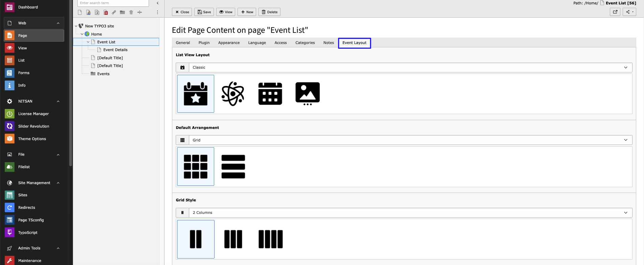Viewport: 644px width, 265px height.
Task: Open the Grid Style dropdown
Action: [404, 213]
